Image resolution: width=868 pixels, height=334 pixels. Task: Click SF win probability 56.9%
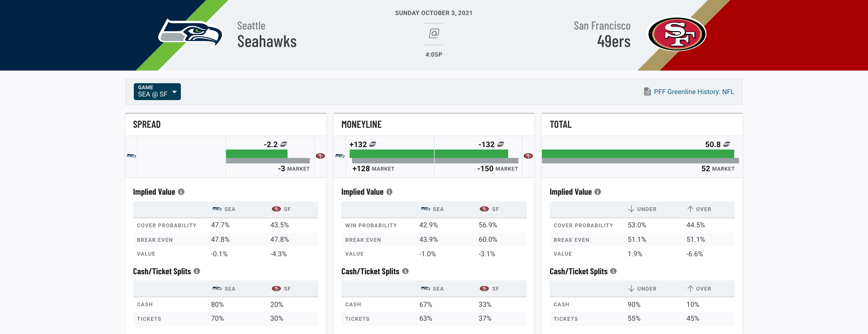click(488, 225)
